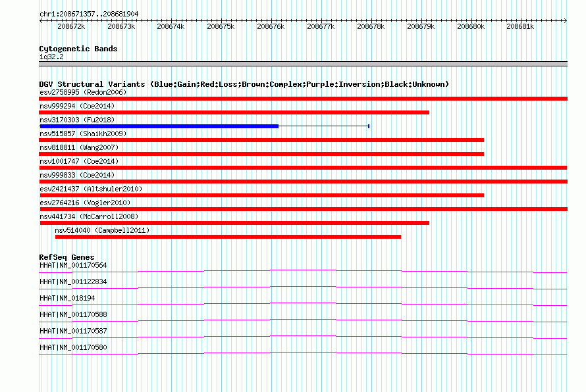Click the gray 1q32.2 cytogenetic band bar

[x=303, y=64]
